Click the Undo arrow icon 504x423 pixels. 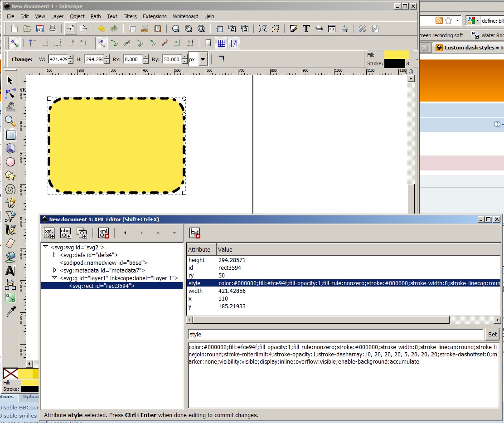tap(102, 29)
